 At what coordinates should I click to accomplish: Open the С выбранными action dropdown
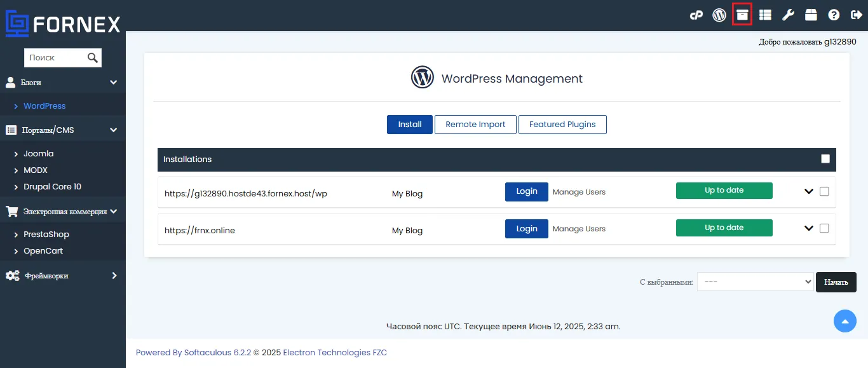(x=756, y=282)
